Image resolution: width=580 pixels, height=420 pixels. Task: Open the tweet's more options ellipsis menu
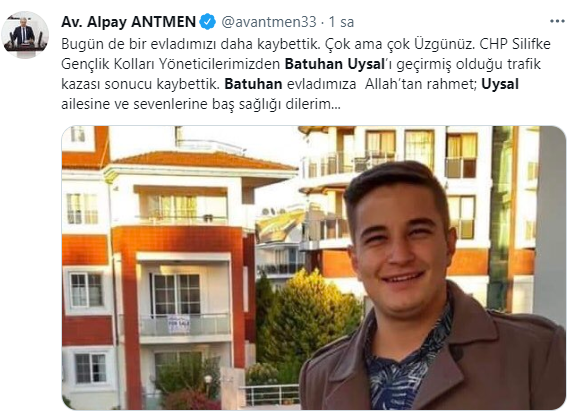pyautogui.click(x=557, y=21)
